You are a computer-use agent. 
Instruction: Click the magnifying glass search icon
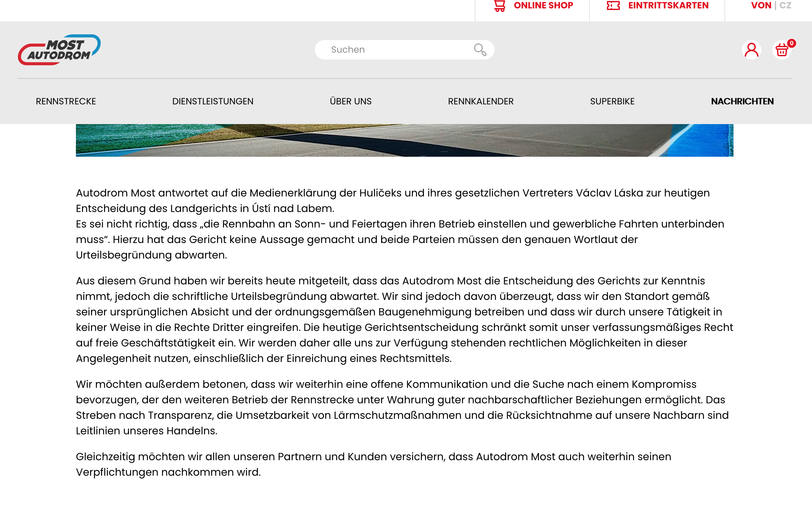480,49
